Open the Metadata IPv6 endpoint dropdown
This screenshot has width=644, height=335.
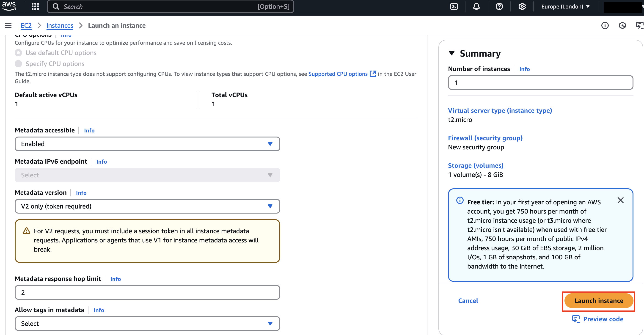point(147,175)
